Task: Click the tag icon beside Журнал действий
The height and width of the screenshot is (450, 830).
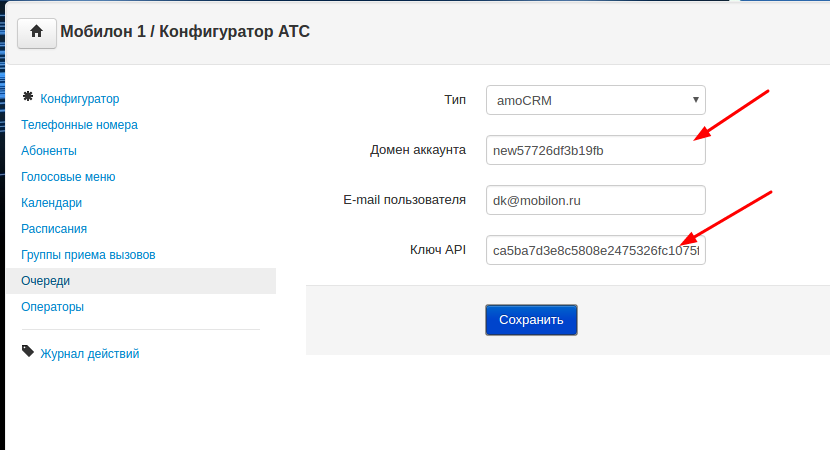Action: (x=28, y=351)
